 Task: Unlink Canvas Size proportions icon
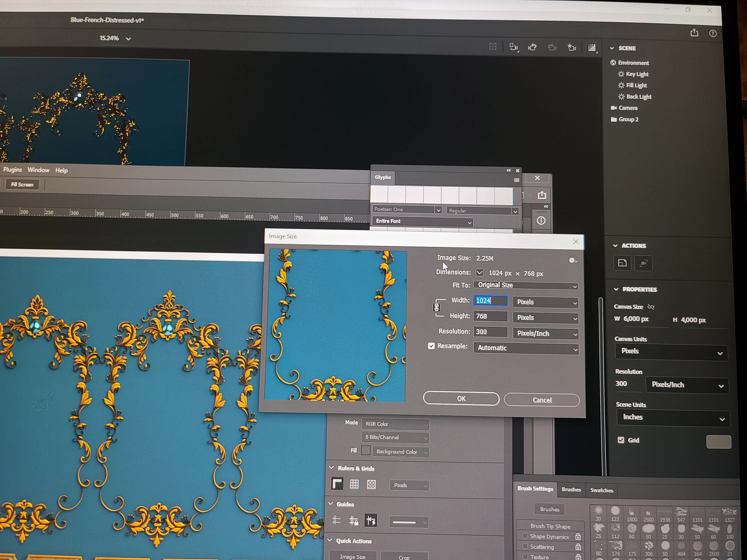pyautogui.click(x=651, y=307)
